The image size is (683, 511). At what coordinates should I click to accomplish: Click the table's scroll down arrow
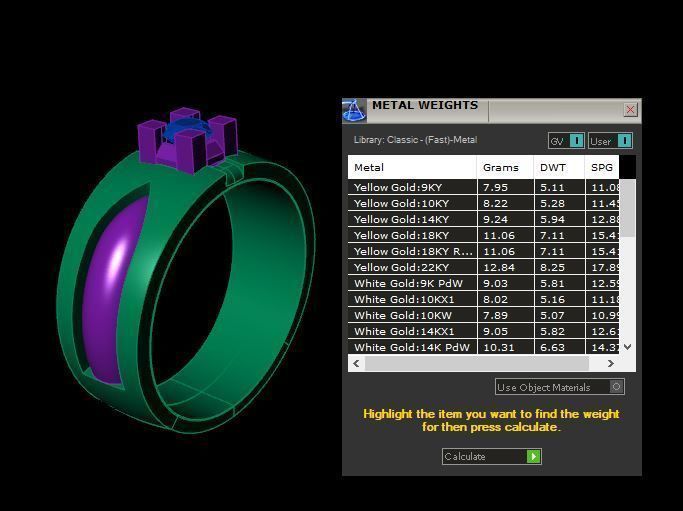point(627,347)
